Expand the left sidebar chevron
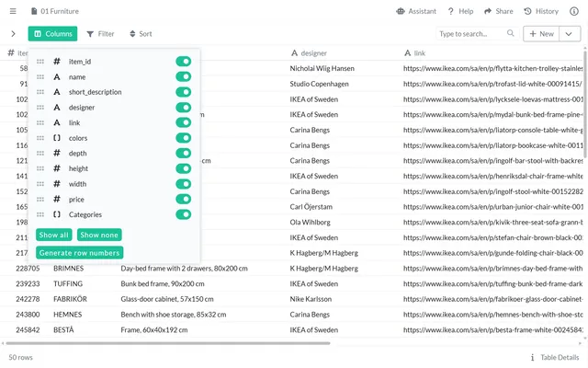 coord(13,33)
